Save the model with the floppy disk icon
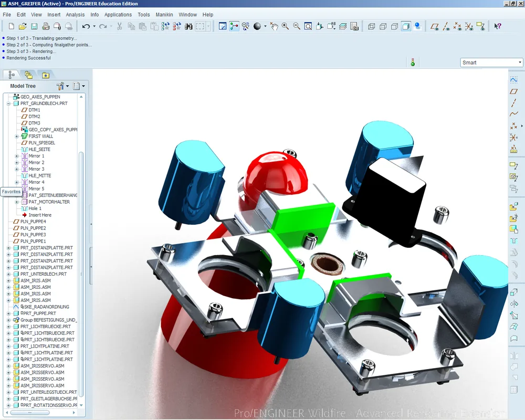Screen dimensions: 525x420 (x=34, y=26)
